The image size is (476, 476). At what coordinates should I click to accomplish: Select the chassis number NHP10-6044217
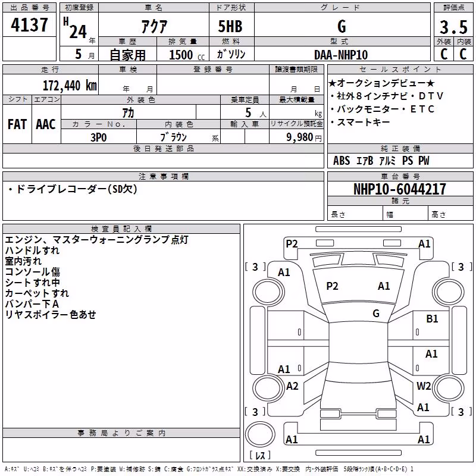(x=400, y=189)
